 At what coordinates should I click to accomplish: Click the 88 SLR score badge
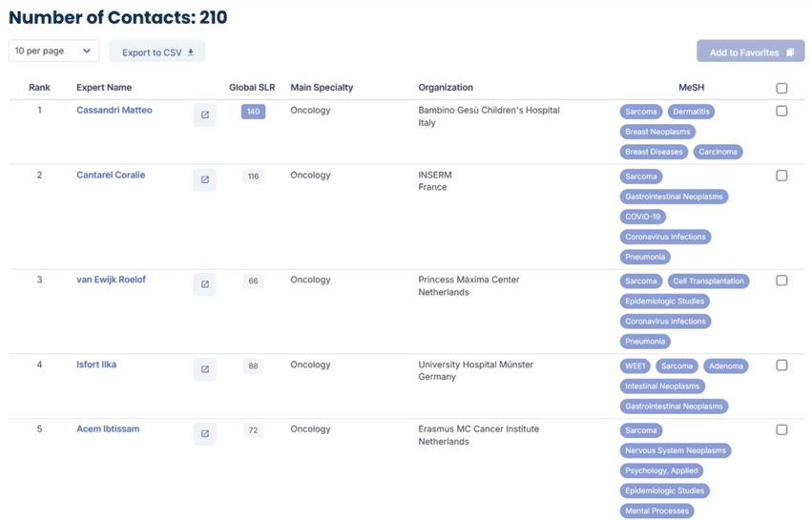(253, 365)
